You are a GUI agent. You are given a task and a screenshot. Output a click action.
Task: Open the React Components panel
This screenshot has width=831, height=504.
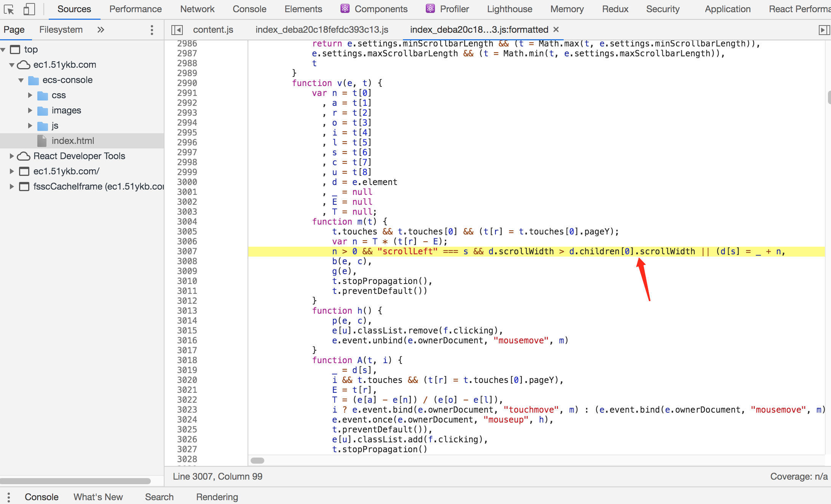(x=374, y=9)
